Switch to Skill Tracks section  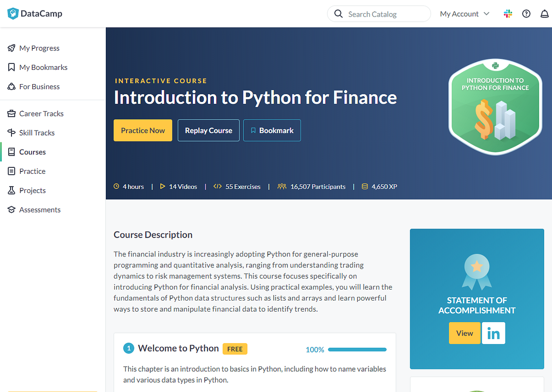[36, 132]
